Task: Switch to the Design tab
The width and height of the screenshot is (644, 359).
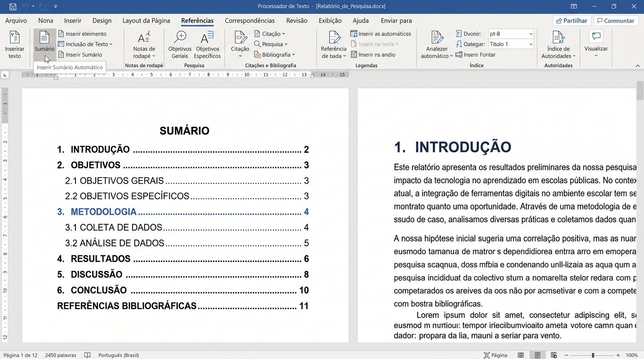Action: [x=102, y=21]
